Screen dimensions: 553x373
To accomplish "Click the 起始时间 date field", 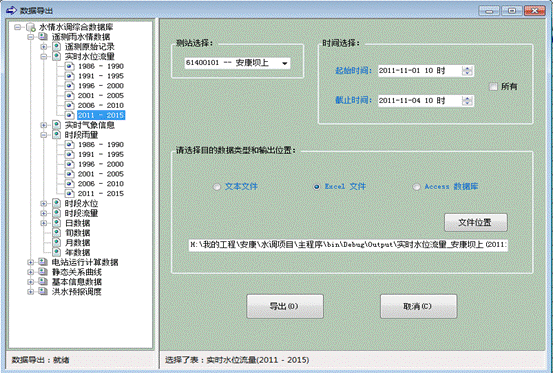I will [x=426, y=71].
